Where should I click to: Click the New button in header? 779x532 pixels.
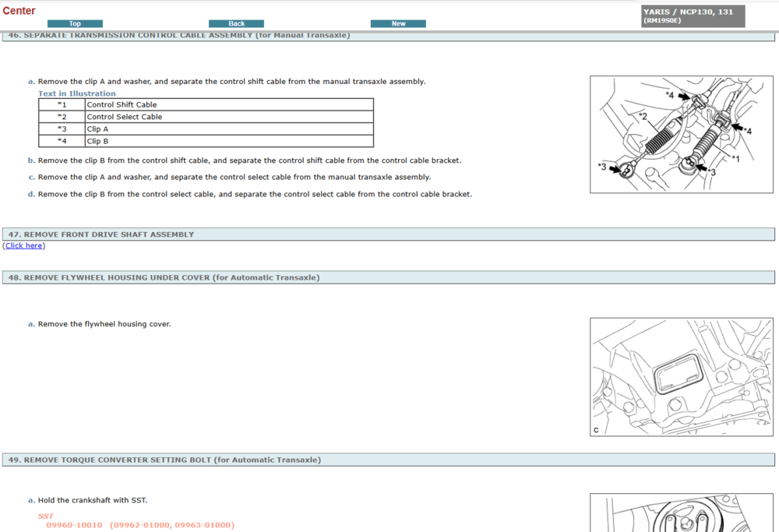coord(398,23)
